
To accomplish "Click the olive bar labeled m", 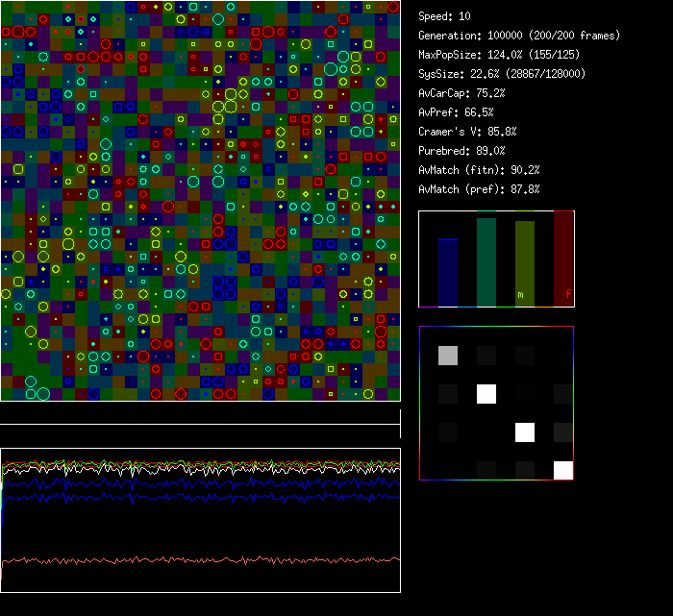I will [x=525, y=264].
